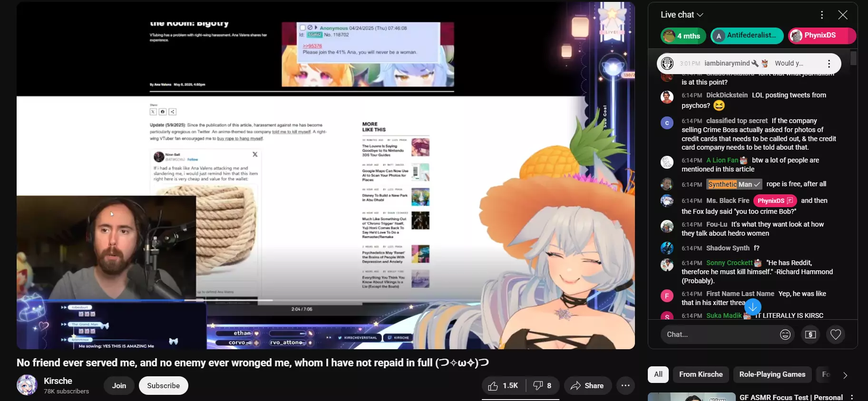868x401 pixels.
Task: Open the GF ASMR Focus Test thumbnail
Action: [x=692, y=397]
